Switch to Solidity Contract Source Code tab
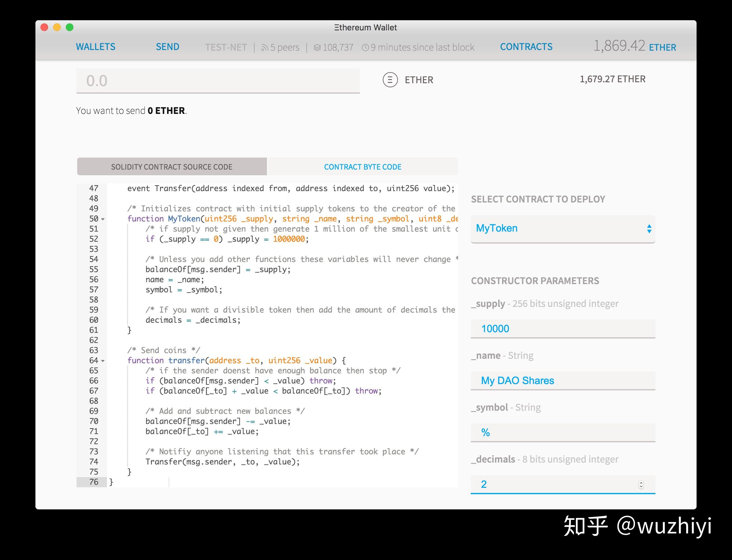This screenshot has width=732, height=560. (172, 167)
